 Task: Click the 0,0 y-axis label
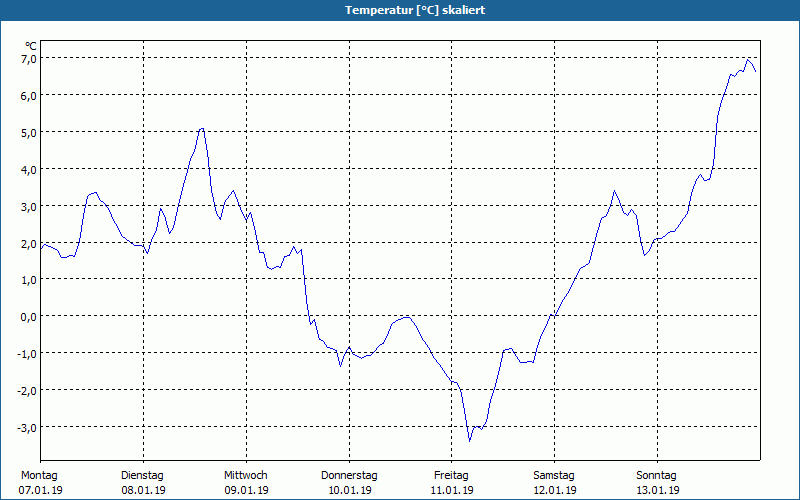tap(29, 317)
